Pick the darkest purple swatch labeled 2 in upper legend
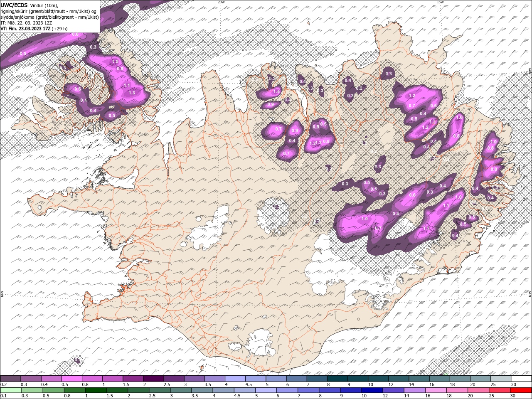Image resolution: width=532 pixels, height=399 pixels. 153,379
